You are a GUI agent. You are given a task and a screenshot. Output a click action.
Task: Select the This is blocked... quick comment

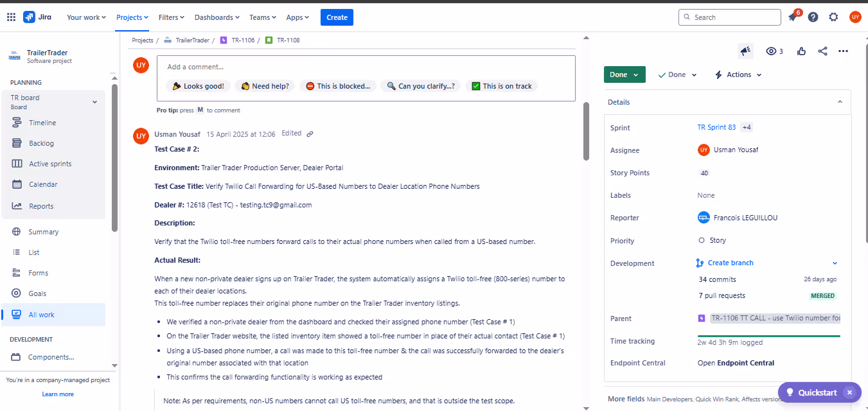[338, 86]
